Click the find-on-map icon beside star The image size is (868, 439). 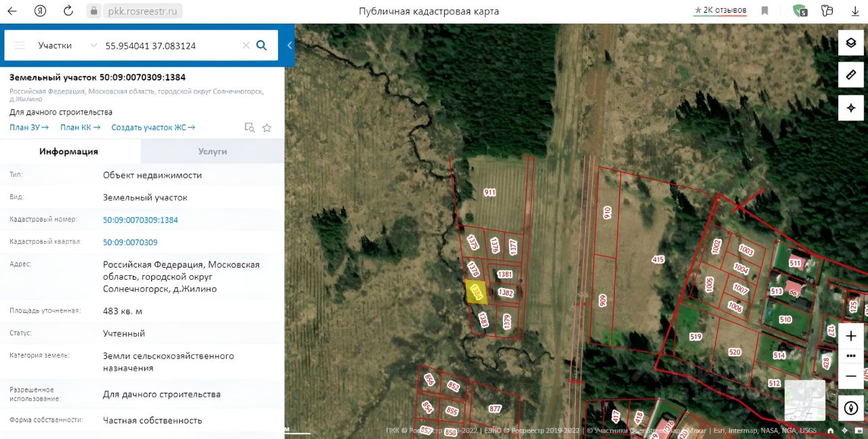[250, 127]
